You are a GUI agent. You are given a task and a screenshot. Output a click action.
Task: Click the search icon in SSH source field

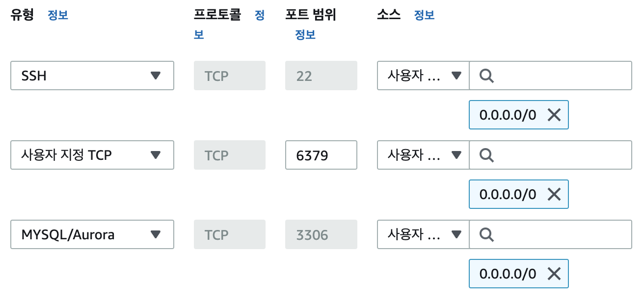[486, 76]
